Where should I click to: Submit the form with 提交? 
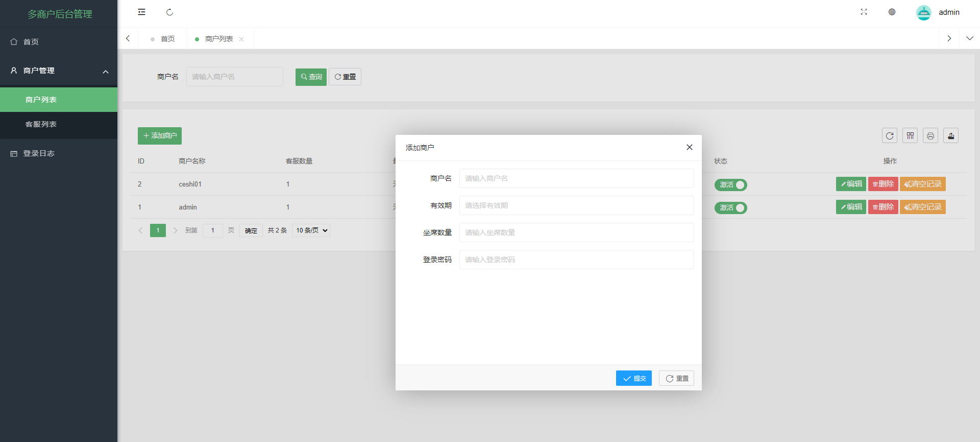tap(634, 378)
